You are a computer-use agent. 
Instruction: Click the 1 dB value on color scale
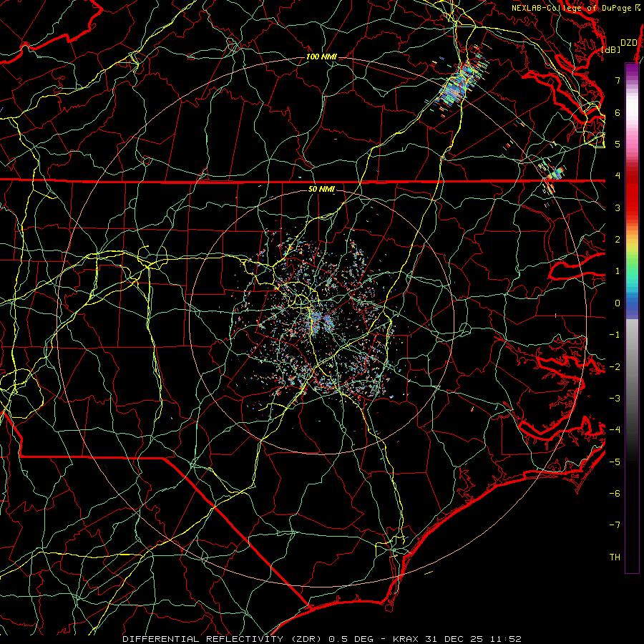(618, 271)
